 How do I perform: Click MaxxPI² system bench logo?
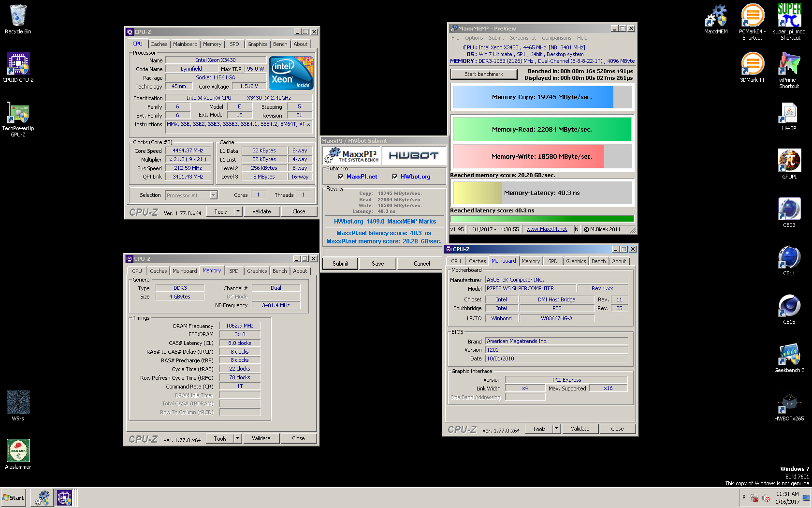(351, 155)
